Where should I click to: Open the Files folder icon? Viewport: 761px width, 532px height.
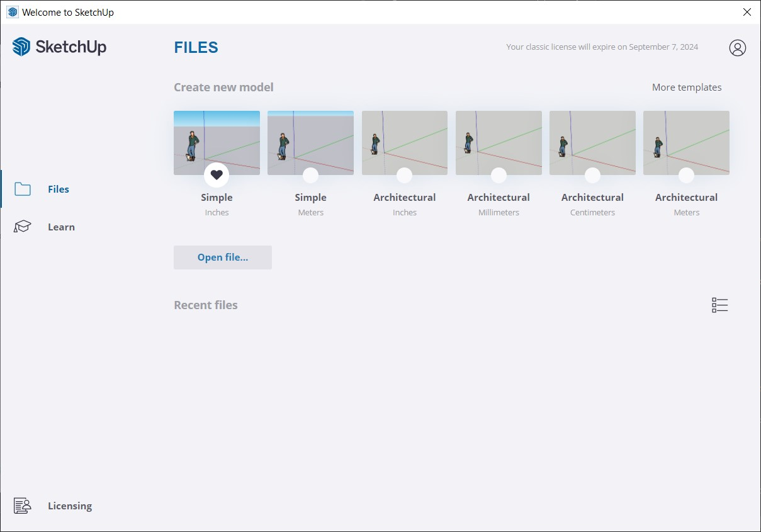[23, 189]
